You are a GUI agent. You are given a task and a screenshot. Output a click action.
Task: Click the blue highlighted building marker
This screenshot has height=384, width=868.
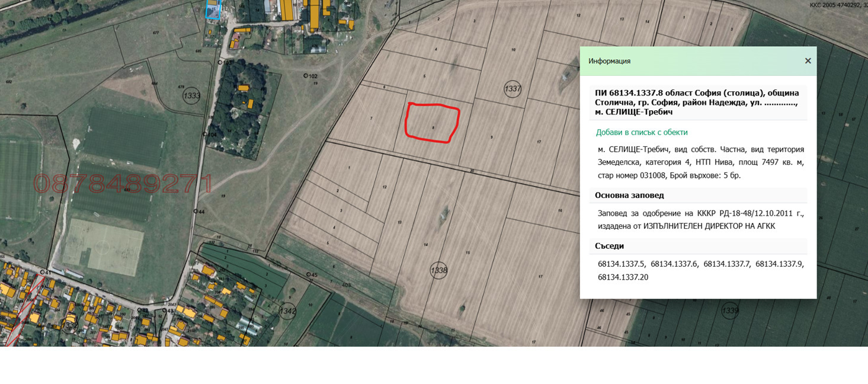click(213, 10)
